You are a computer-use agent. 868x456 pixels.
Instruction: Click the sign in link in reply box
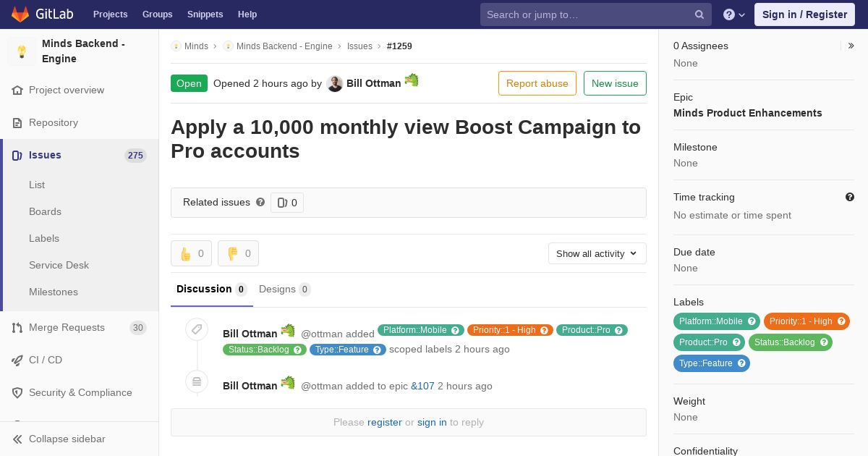tap(432, 423)
